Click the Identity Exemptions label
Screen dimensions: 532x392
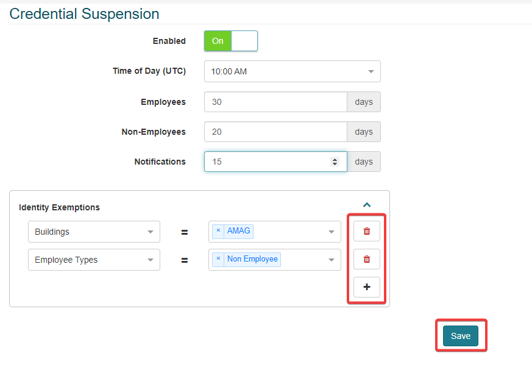pyautogui.click(x=59, y=207)
